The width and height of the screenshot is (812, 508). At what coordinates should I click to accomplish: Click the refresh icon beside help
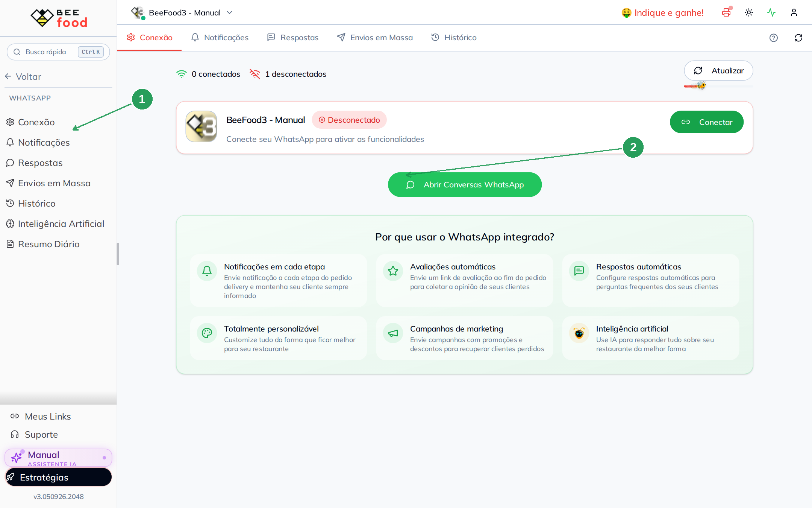(x=798, y=38)
